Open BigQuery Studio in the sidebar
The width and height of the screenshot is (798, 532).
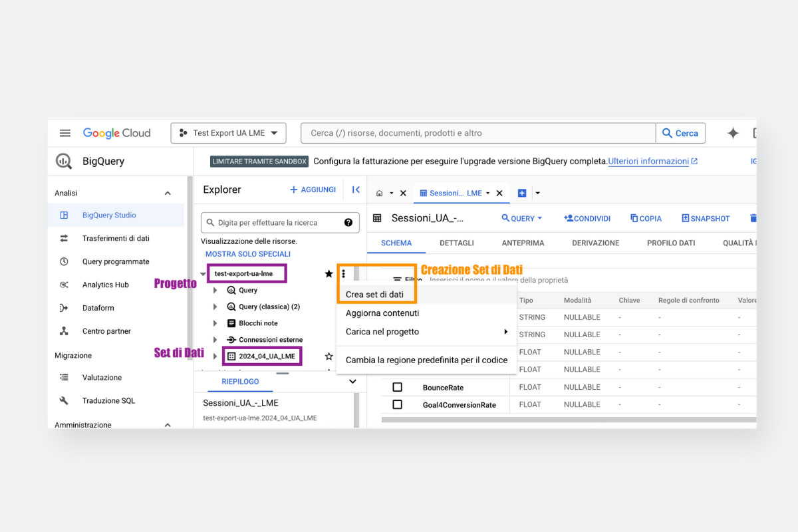pyautogui.click(x=117, y=215)
